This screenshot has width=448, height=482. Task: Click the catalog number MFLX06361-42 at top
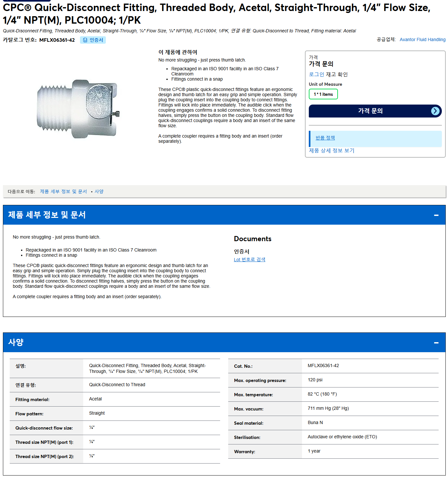pos(57,40)
